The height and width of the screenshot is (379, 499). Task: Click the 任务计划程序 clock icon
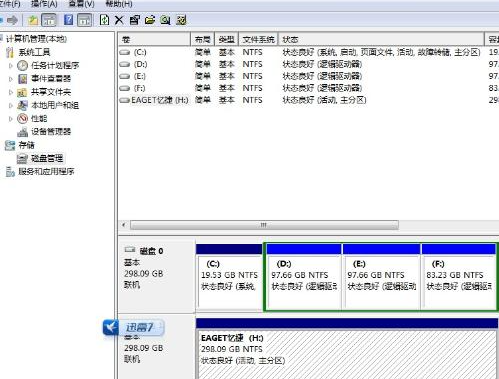click(x=22, y=65)
